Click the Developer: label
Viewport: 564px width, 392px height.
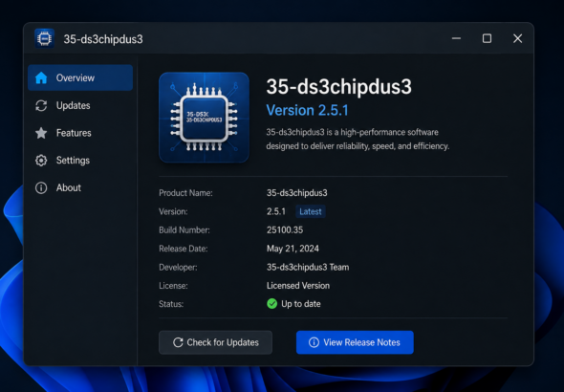(x=178, y=267)
